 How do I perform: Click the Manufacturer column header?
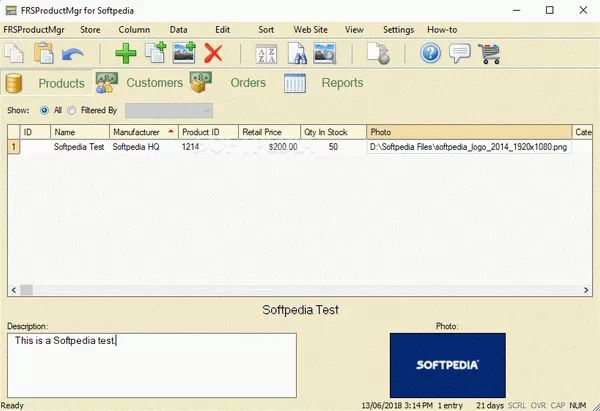144,132
